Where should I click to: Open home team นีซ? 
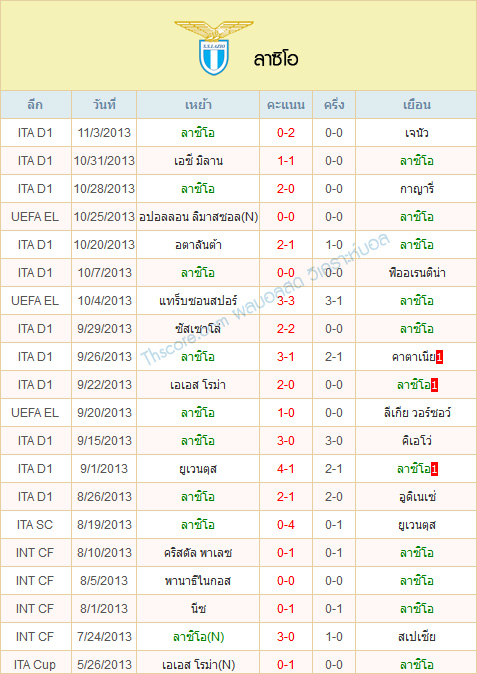198,609
